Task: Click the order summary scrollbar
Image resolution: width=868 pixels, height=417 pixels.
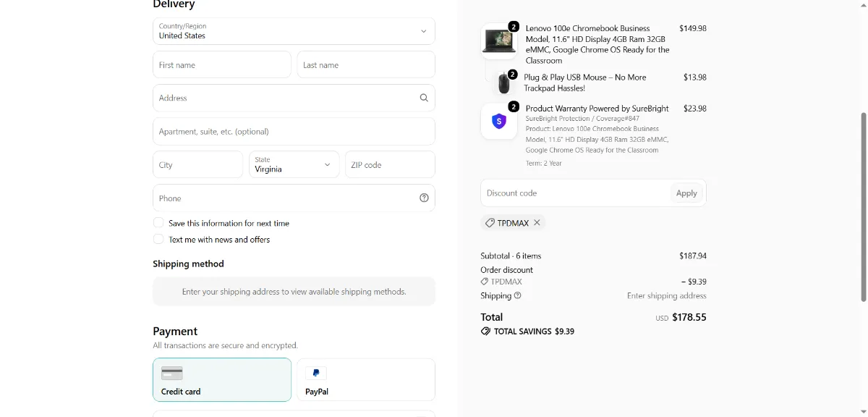Action: coord(863,206)
